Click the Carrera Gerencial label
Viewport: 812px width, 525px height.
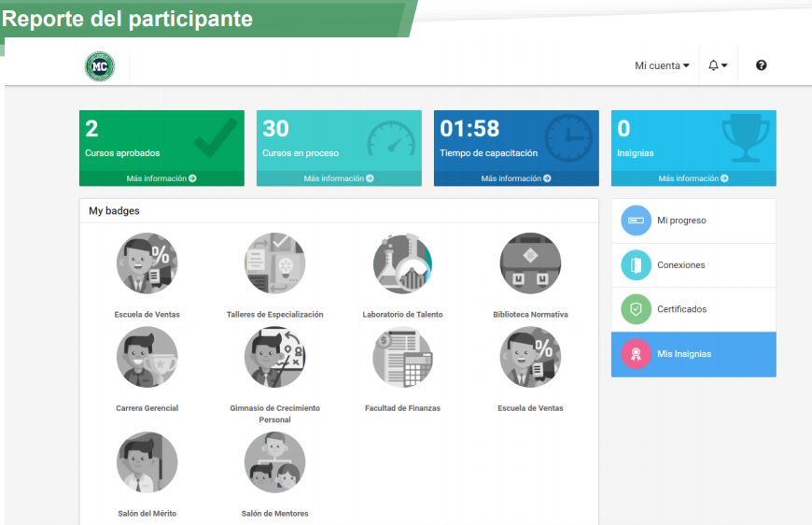coord(147,408)
